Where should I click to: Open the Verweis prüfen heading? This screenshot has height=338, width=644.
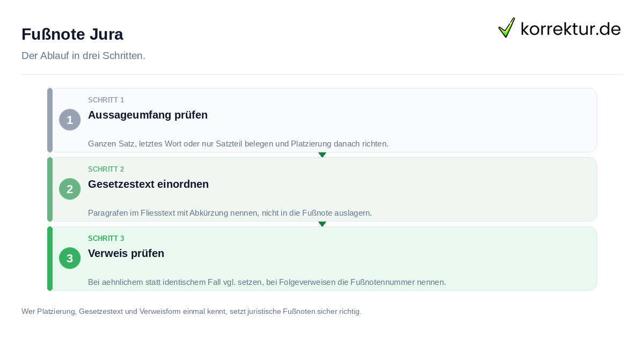(x=126, y=253)
